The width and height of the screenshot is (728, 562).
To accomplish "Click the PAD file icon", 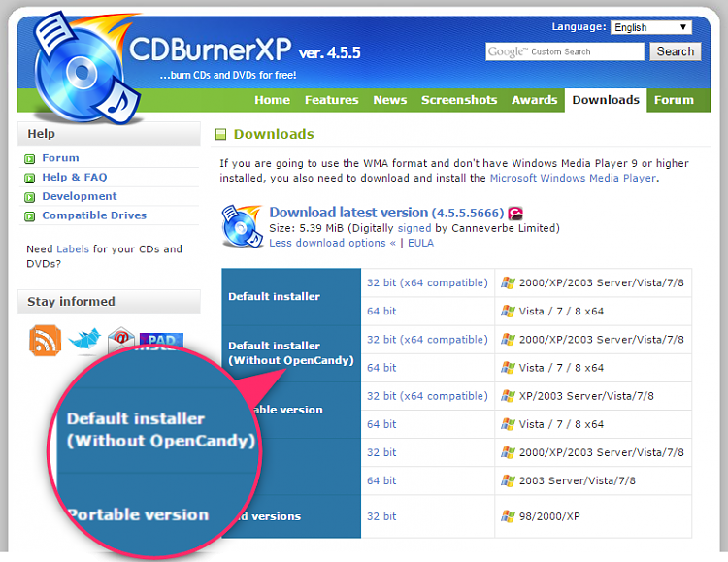I will pyautogui.click(x=161, y=341).
